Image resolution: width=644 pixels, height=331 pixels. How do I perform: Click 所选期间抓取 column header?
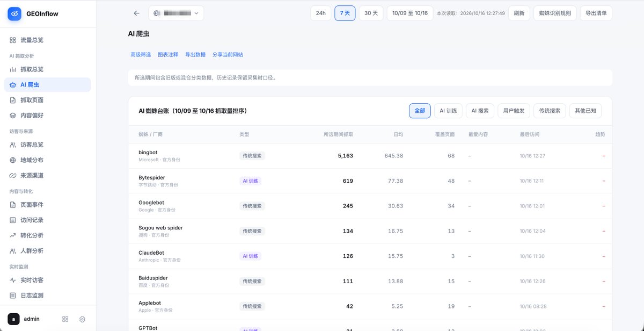pyautogui.click(x=339, y=134)
